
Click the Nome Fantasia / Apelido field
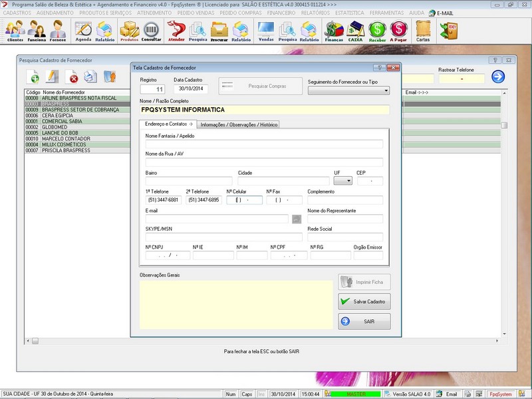[264, 144]
